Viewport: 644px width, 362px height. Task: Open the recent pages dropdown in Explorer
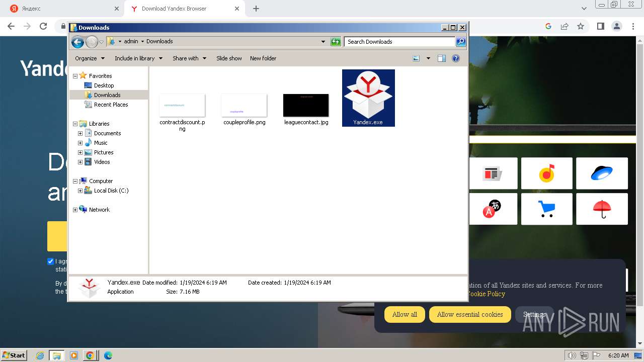101,42
